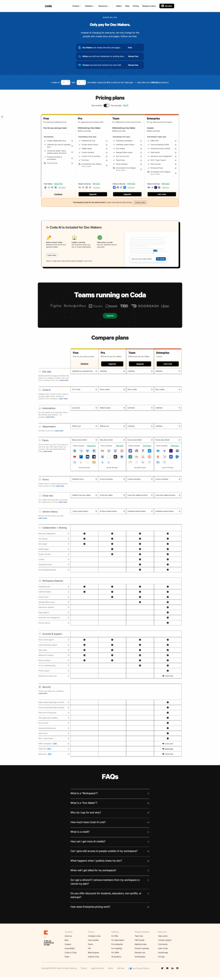Image resolution: width=220 pixels, height=980 pixels.
Task: Click the info icon for Audit events comparison row
Action: [x=68, y=733]
